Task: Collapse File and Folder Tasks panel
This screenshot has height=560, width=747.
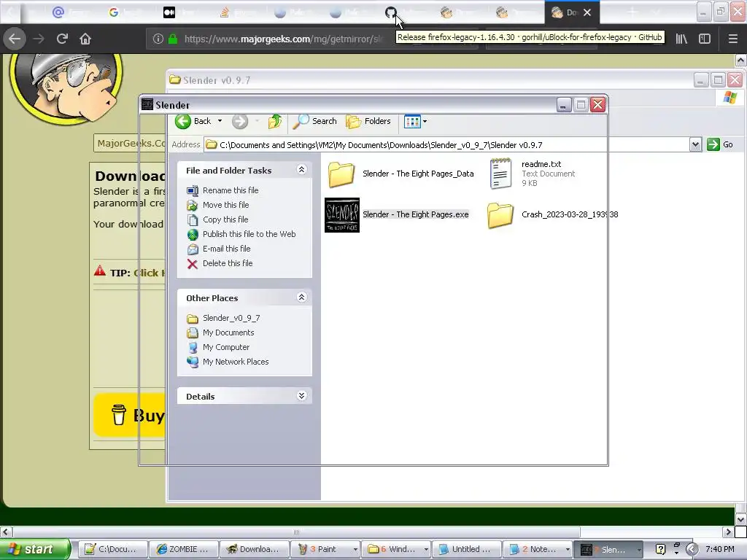Action: point(301,170)
